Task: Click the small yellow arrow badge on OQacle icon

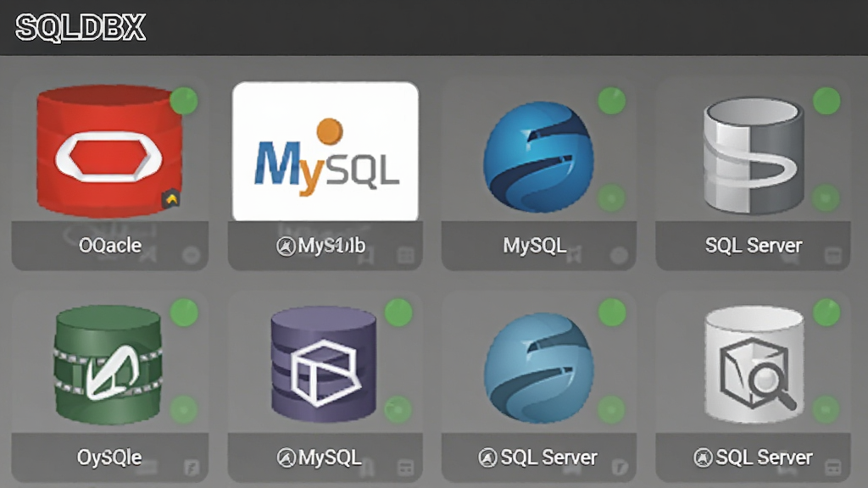Action: 171,198
